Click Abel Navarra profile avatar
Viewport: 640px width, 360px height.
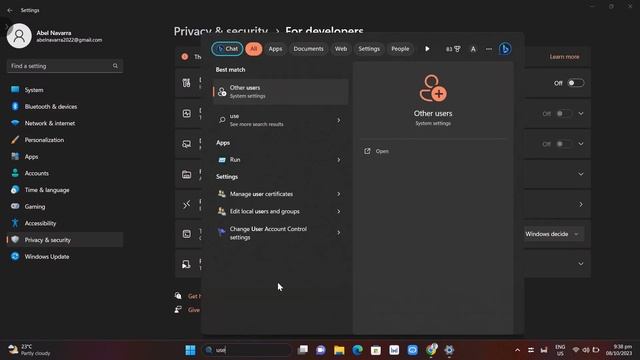pos(19,36)
